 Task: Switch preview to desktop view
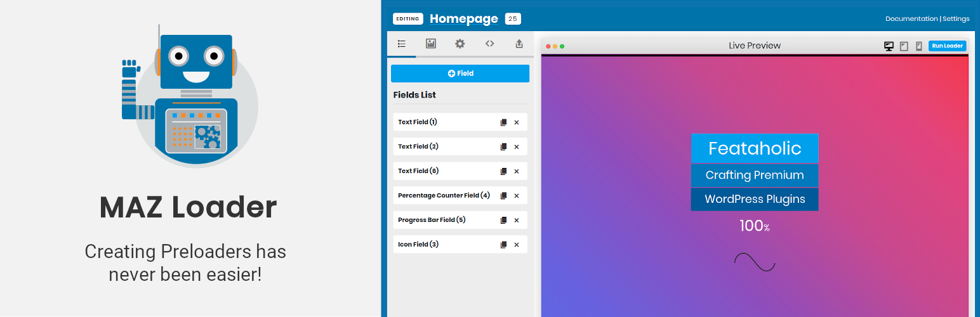point(889,46)
